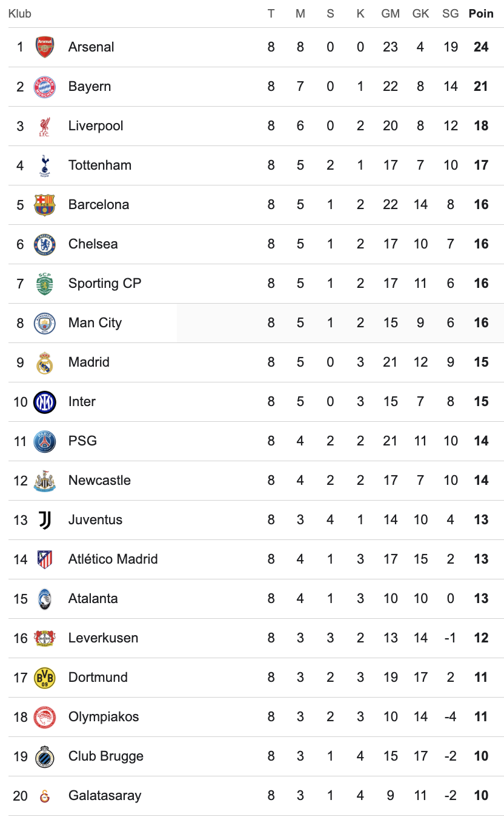Click the Arsenal club crest icon
Screen dimensions: 504x817
click(x=45, y=47)
